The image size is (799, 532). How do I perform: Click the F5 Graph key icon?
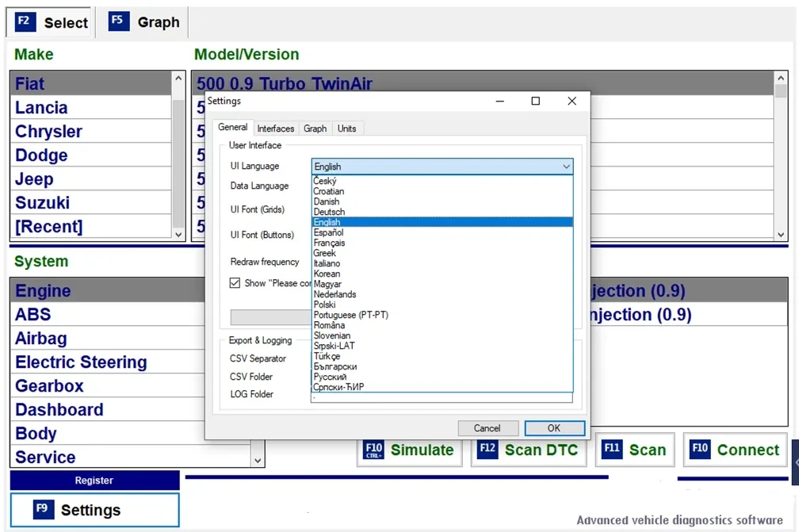119,21
